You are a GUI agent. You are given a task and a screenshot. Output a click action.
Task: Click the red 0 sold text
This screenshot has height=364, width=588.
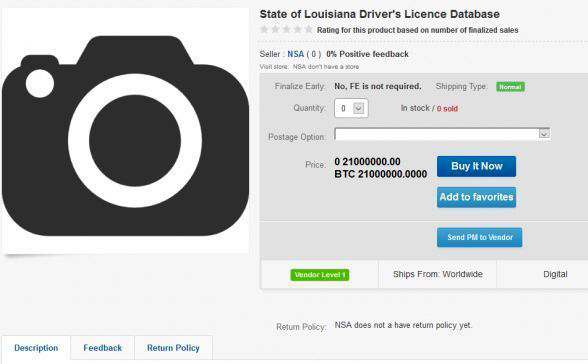click(447, 109)
